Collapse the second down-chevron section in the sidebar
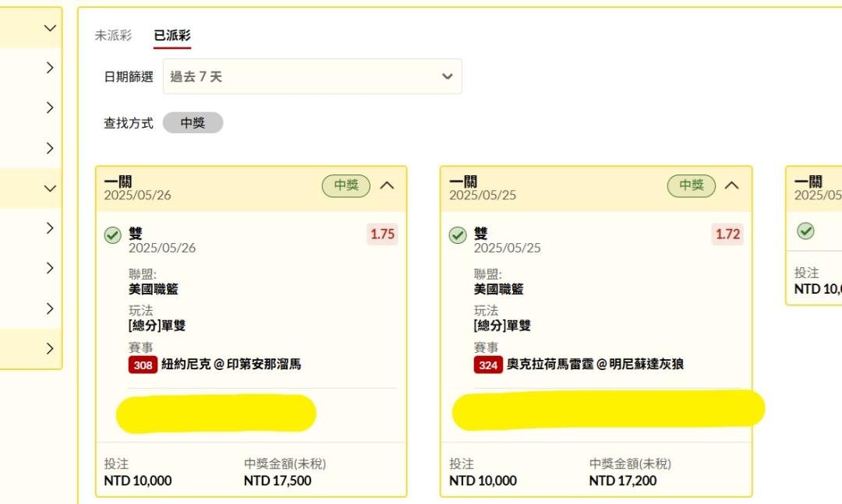The image size is (842, 504). pos(50,189)
